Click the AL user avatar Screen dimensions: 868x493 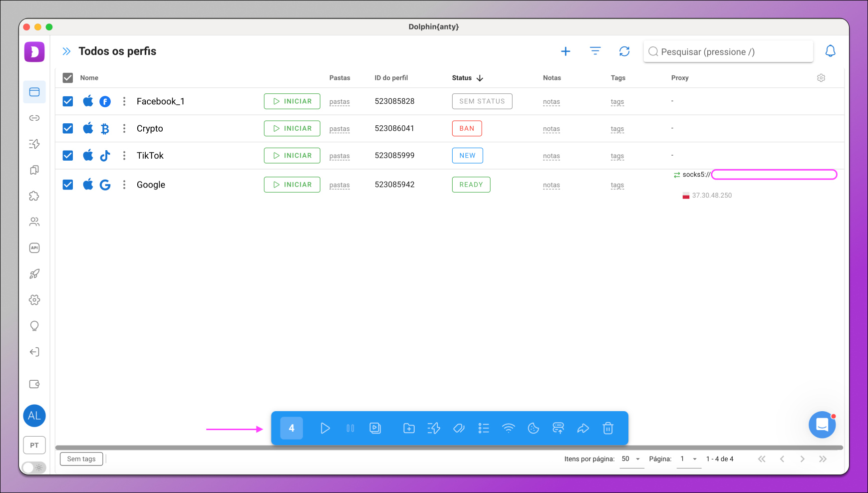click(x=34, y=416)
